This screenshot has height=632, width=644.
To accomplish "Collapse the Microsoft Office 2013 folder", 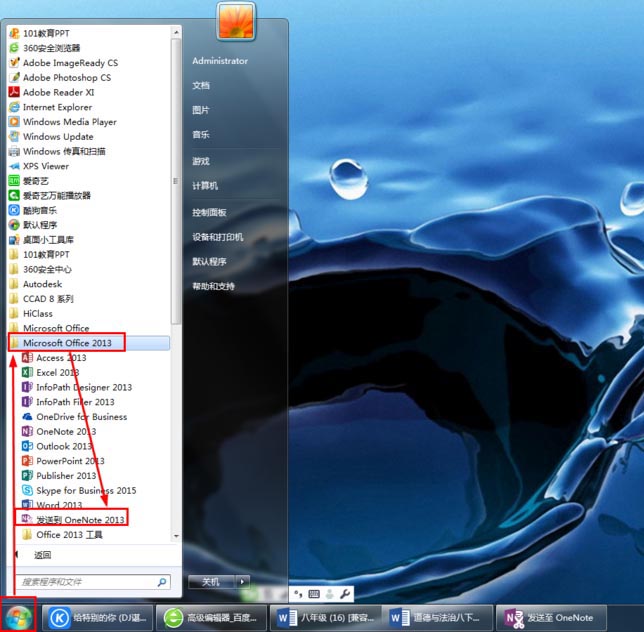I will pyautogui.click(x=89, y=343).
